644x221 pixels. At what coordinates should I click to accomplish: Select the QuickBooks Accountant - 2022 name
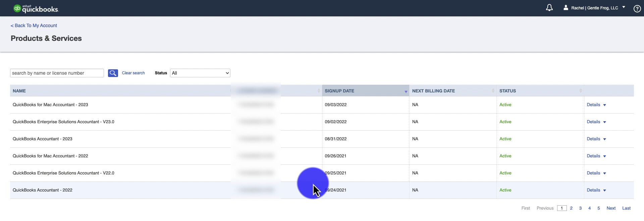click(43, 190)
